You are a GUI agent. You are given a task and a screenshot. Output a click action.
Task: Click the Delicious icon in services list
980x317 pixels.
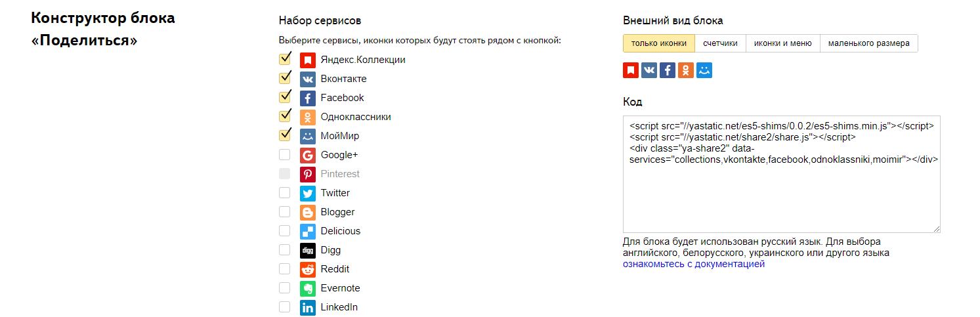308,231
